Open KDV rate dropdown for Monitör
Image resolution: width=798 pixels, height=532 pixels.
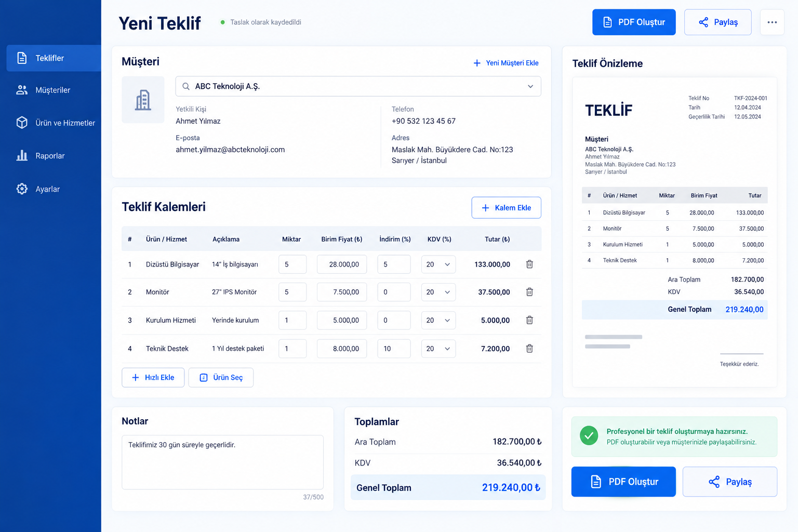point(438,292)
